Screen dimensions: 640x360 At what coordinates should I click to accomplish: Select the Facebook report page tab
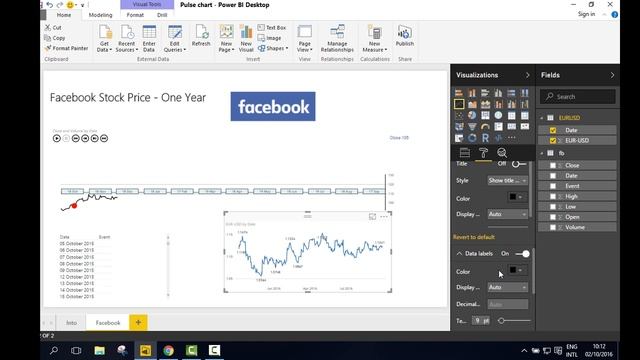point(108,322)
